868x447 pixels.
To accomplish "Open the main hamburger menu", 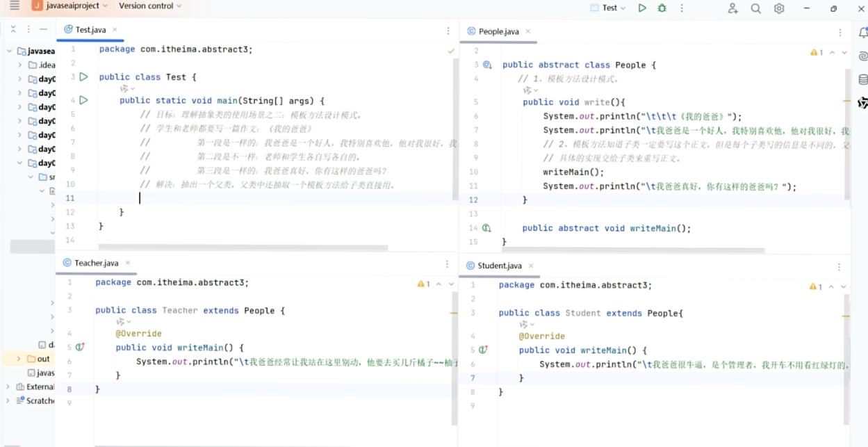I will [14, 6].
